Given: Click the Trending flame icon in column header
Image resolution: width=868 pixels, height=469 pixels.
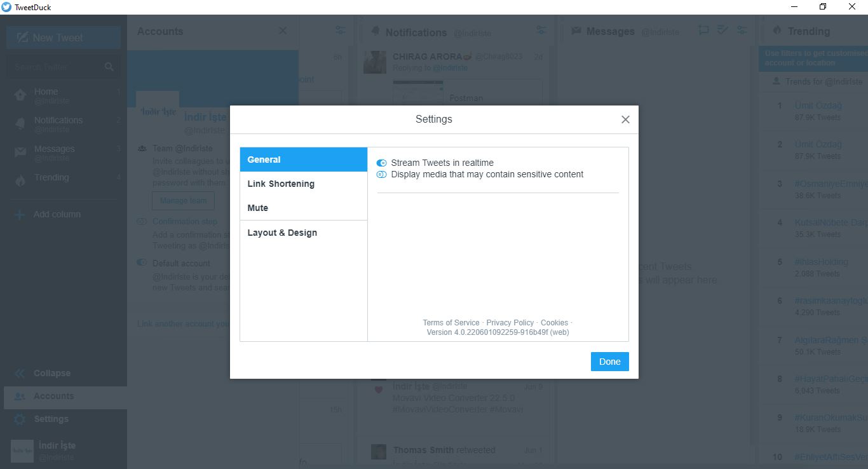Looking at the screenshot, I should click(x=776, y=31).
